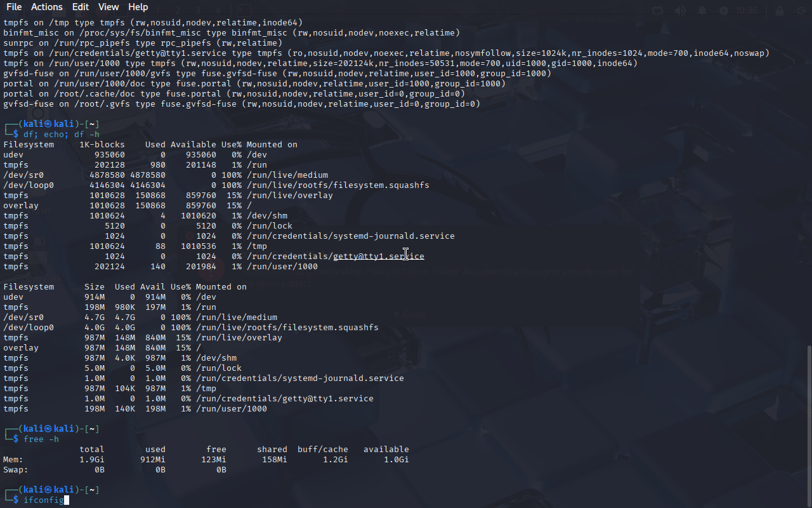Open the Actions menu
The image size is (812, 508).
[47, 7]
